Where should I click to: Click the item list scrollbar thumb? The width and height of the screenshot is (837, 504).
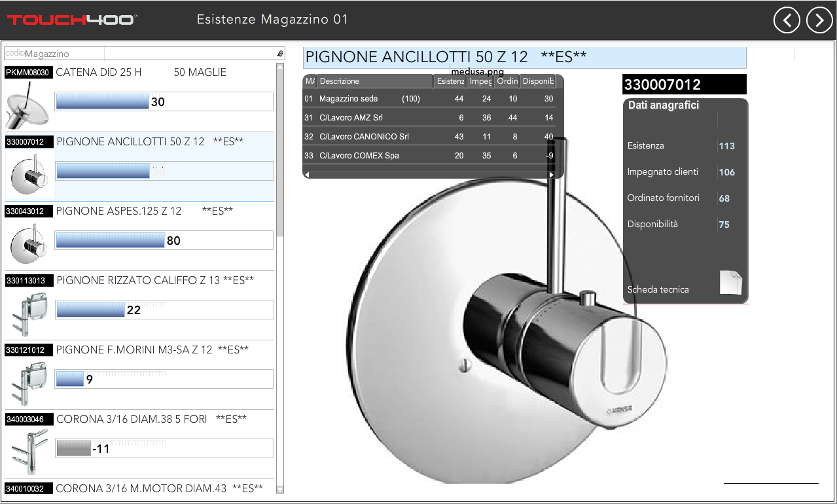point(280,153)
